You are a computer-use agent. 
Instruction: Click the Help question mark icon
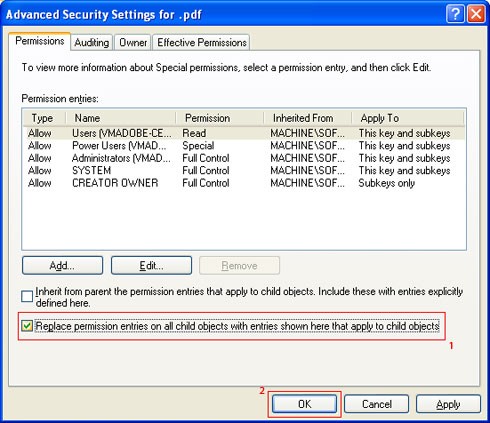point(455,14)
